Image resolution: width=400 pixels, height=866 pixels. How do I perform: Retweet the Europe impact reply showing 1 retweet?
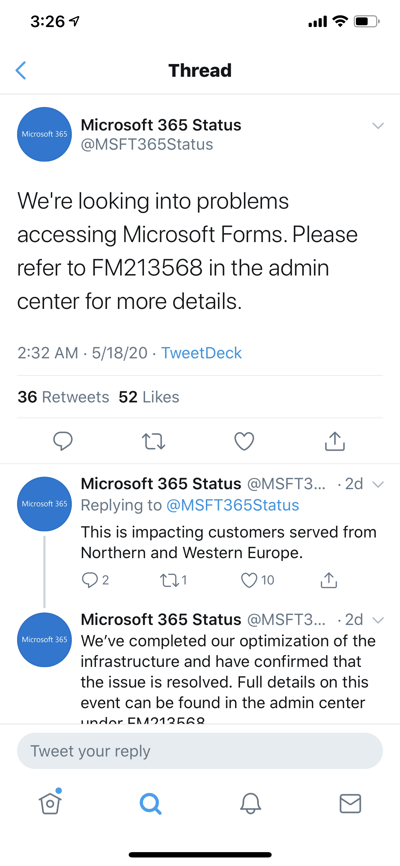click(x=173, y=580)
